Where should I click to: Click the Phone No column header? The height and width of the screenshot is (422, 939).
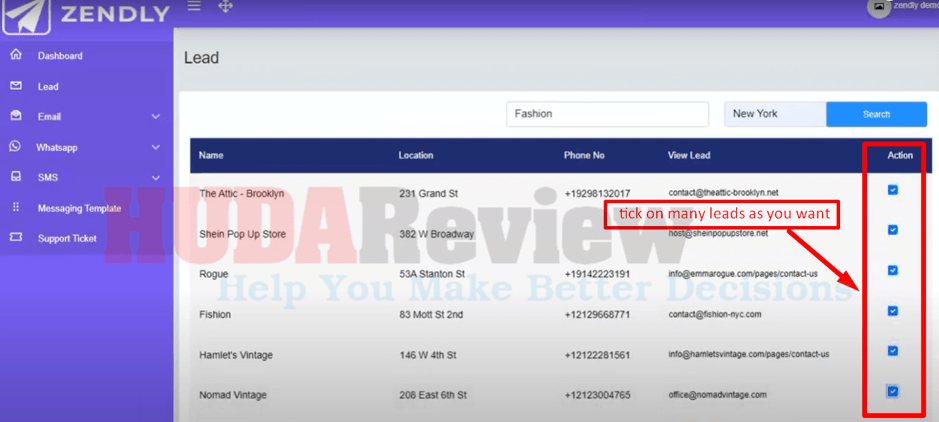click(x=584, y=155)
